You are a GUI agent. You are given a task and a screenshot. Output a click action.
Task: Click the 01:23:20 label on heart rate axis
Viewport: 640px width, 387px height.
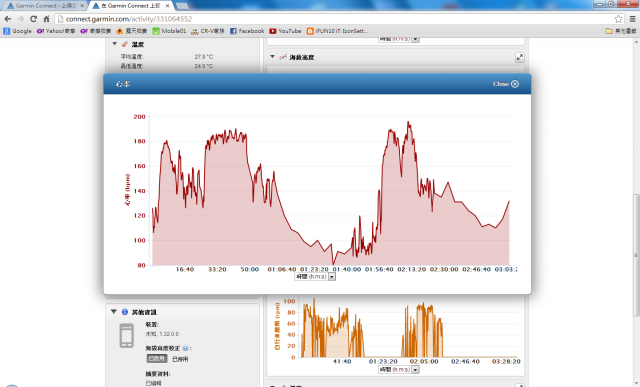click(x=314, y=269)
